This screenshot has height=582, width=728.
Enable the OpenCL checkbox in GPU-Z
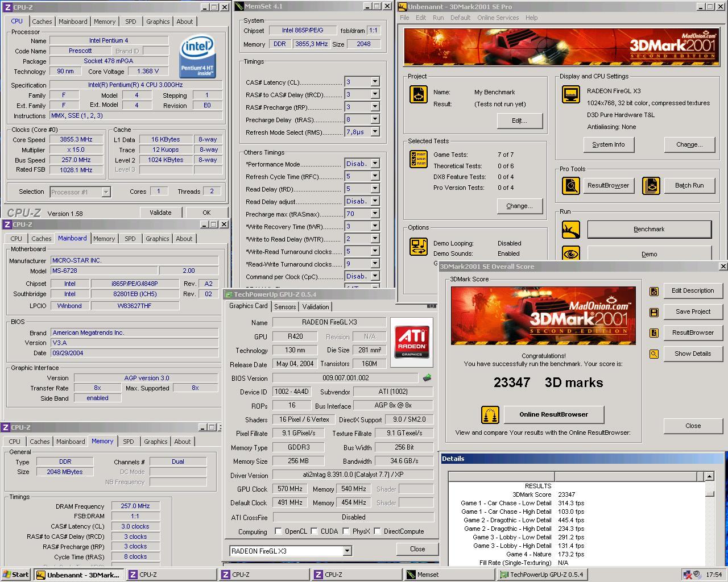278,531
